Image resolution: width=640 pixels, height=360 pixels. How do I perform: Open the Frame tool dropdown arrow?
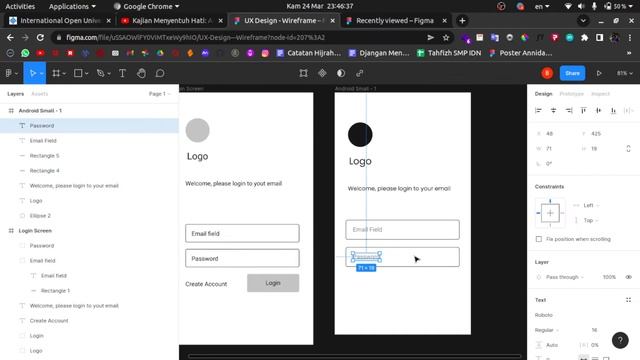(x=64, y=74)
